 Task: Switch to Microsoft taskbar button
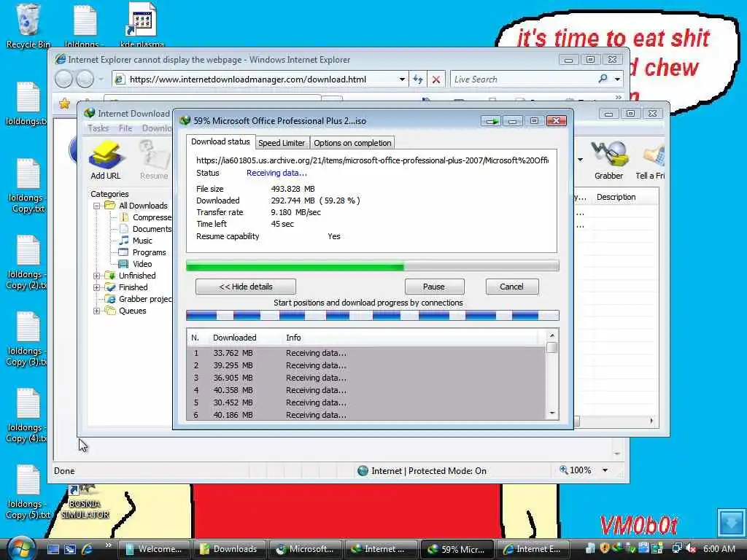[306, 549]
